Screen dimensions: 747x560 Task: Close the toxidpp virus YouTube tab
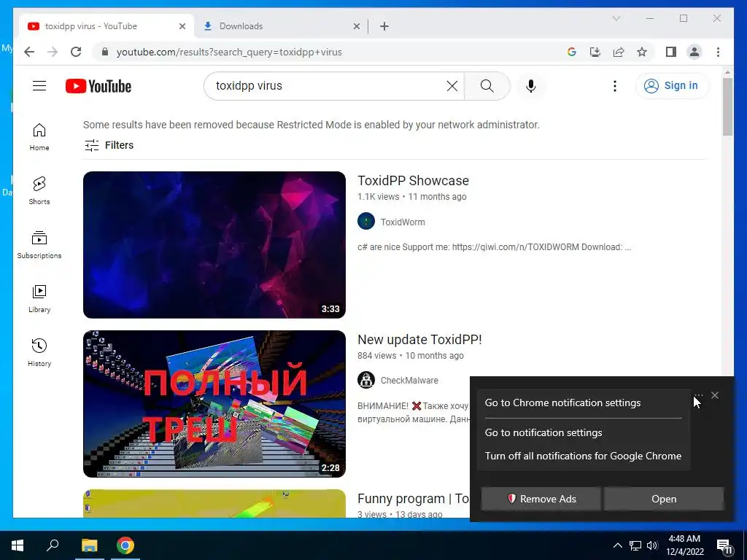(182, 26)
